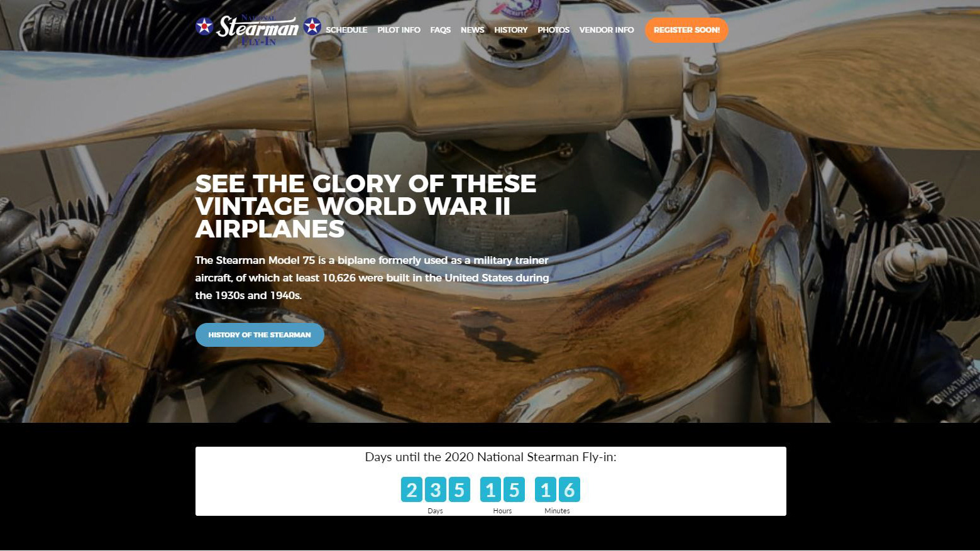
Task: Navigate to the History page
Action: coord(510,30)
